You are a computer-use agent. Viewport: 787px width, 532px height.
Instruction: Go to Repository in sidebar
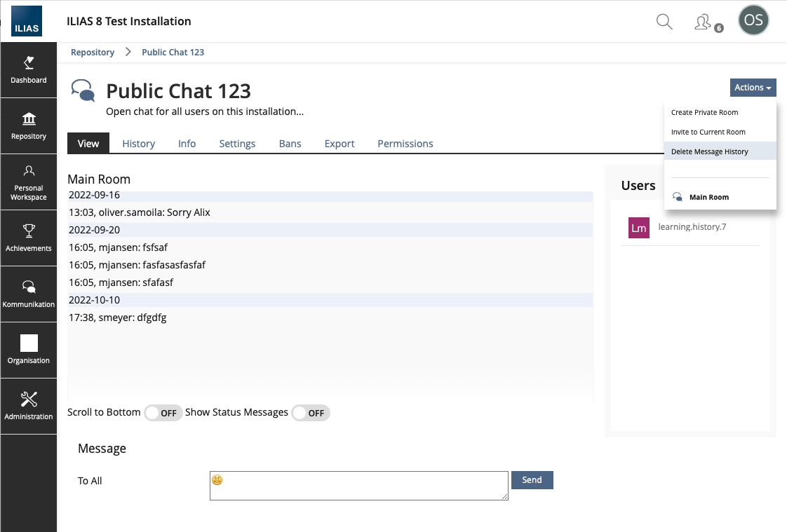[28, 126]
